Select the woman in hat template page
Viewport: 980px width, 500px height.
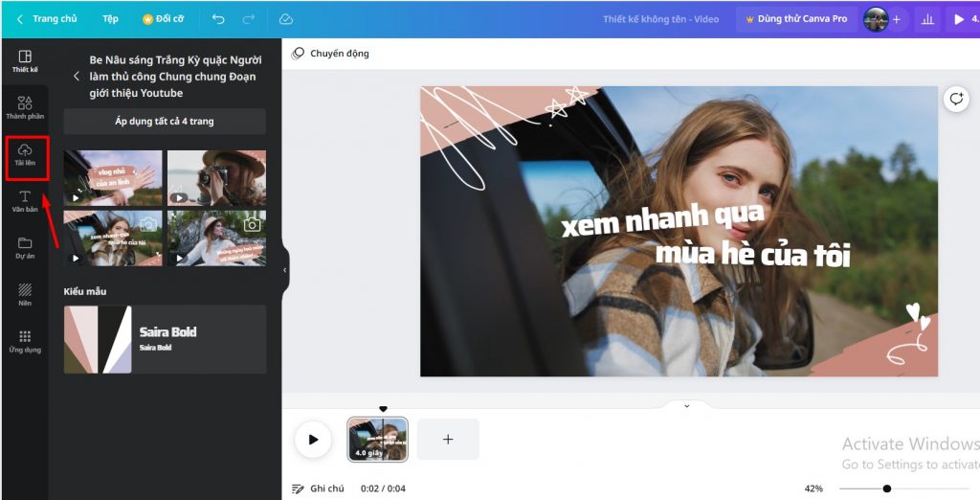[x=217, y=238]
